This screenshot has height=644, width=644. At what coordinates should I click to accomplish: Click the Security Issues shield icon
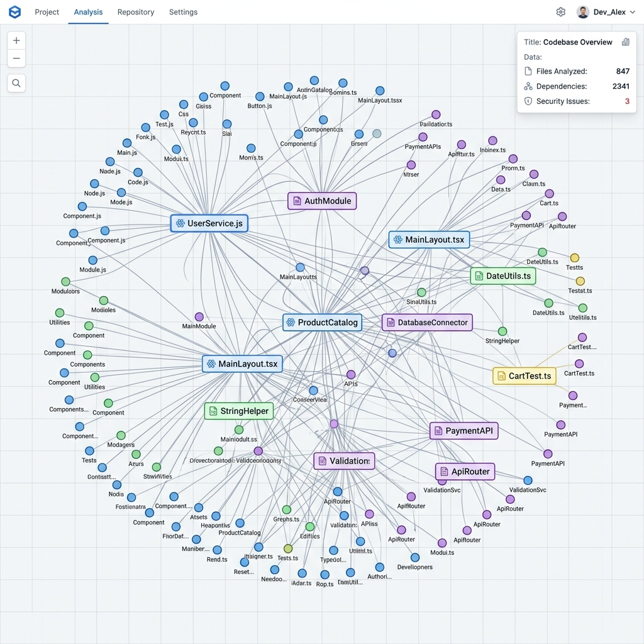[528, 101]
